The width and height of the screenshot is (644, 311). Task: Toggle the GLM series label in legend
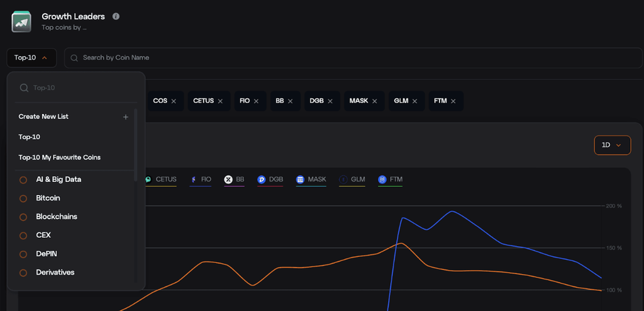pyautogui.click(x=358, y=179)
